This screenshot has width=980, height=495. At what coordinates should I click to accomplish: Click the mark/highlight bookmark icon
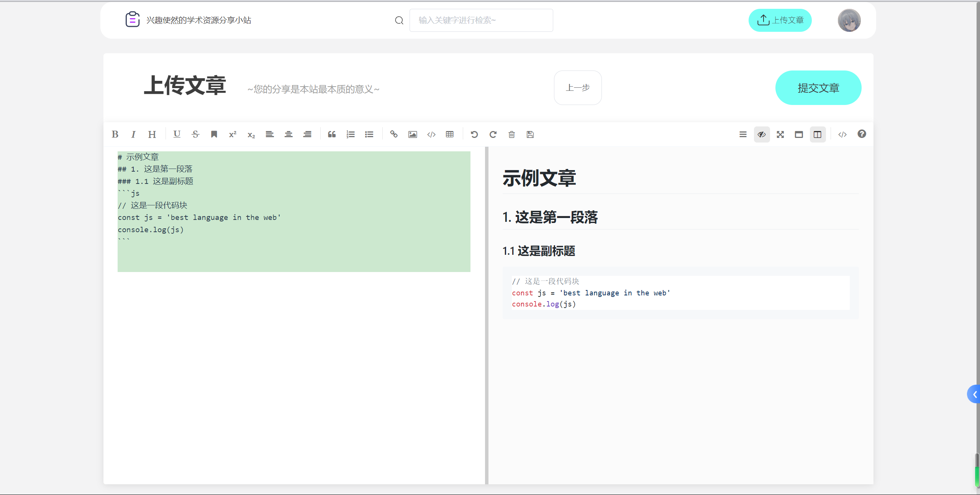pos(214,134)
